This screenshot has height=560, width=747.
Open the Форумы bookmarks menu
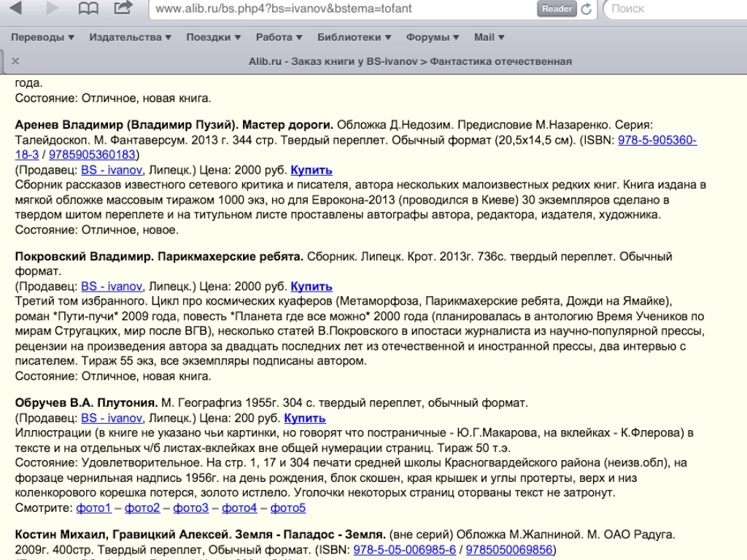tap(433, 37)
